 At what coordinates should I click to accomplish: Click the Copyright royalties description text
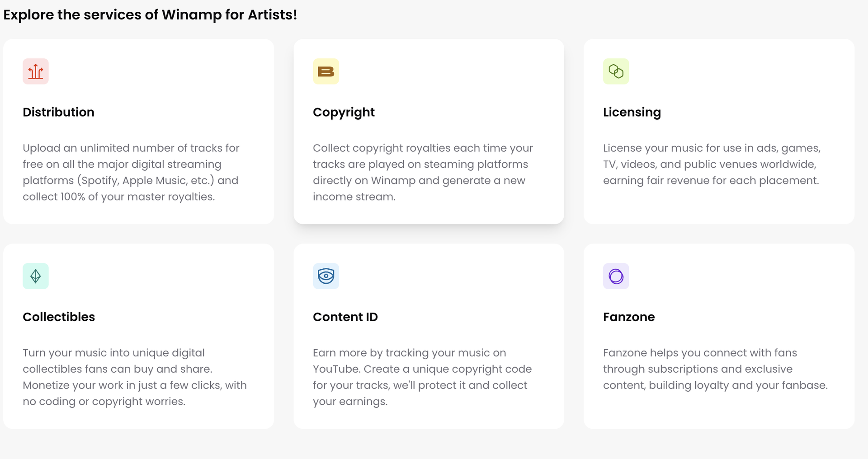[423, 173]
